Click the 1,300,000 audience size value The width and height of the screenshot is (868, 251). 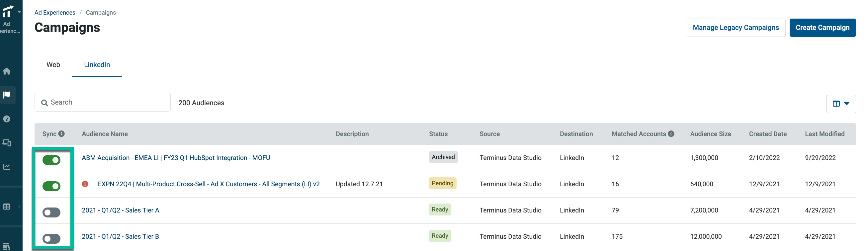704,158
